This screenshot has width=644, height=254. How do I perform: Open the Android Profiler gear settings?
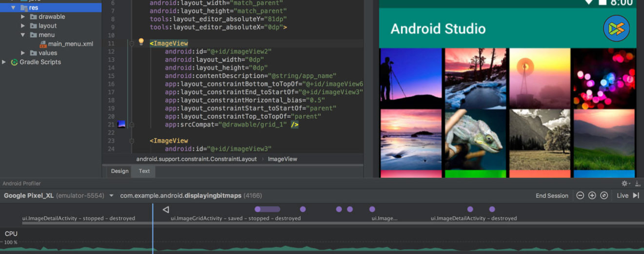click(x=624, y=184)
